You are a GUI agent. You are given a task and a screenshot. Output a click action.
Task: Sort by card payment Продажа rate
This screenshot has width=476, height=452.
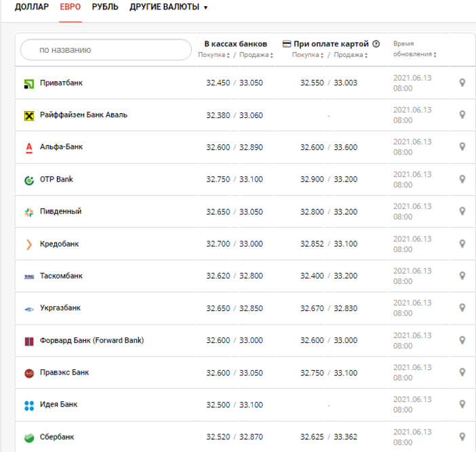tap(351, 55)
